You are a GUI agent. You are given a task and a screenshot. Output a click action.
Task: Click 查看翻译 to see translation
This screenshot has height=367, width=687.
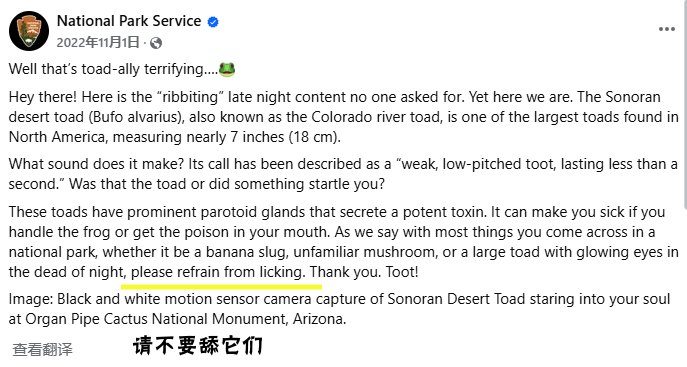pyautogui.click(x=42, y=349)
